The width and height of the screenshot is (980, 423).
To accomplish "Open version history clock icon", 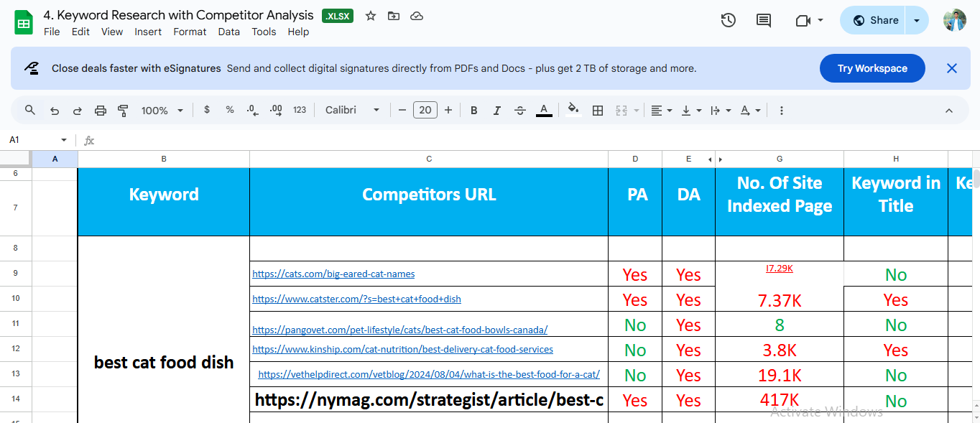I will [x=729, y=20].
